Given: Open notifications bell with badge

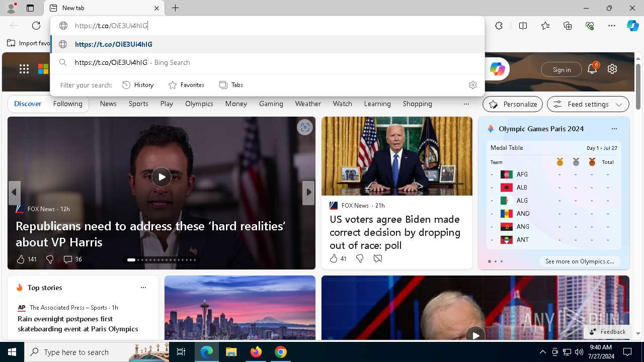Looking at the screenshot, I should [x=592, y=69].
